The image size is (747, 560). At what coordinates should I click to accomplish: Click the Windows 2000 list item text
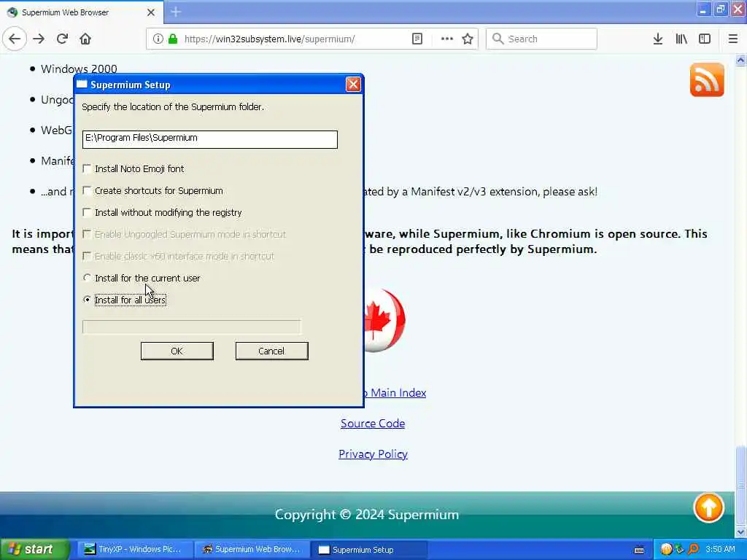79,69
